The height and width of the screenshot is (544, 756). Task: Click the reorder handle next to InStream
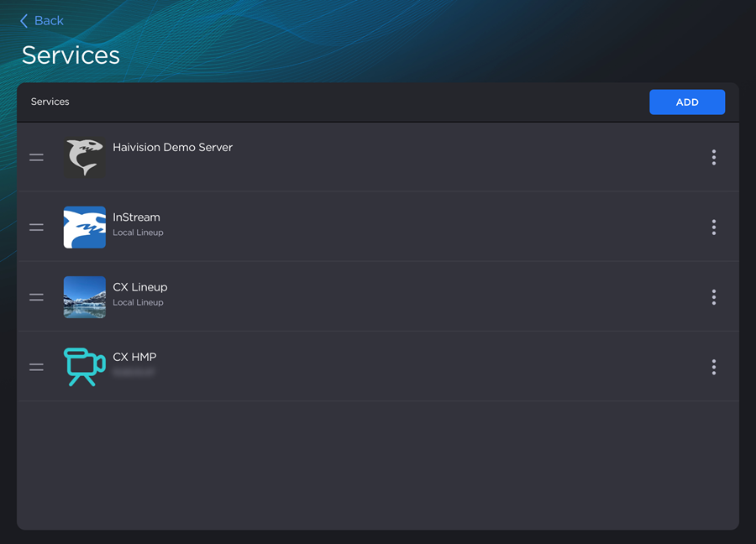point(36,227)
